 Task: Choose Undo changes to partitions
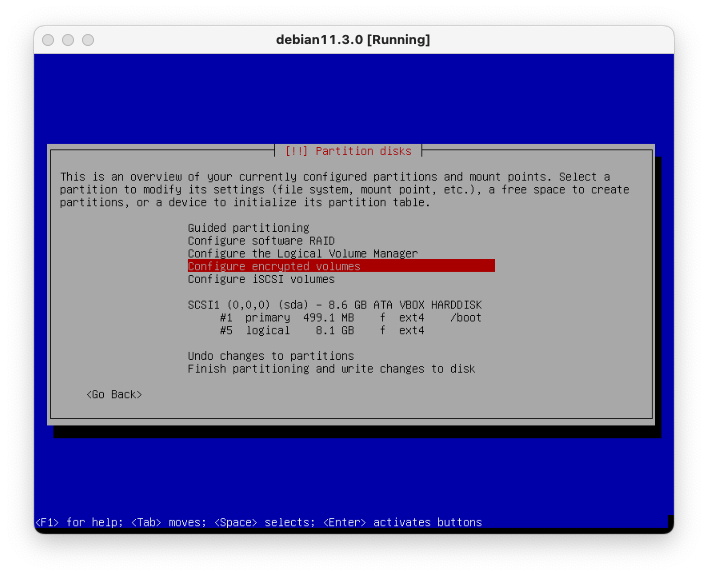(270, 356)
